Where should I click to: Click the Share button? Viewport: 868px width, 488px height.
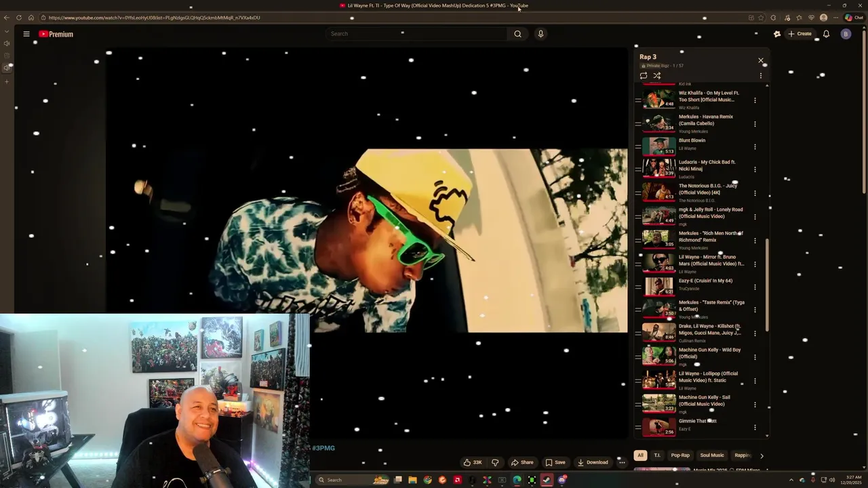[521, 462]
